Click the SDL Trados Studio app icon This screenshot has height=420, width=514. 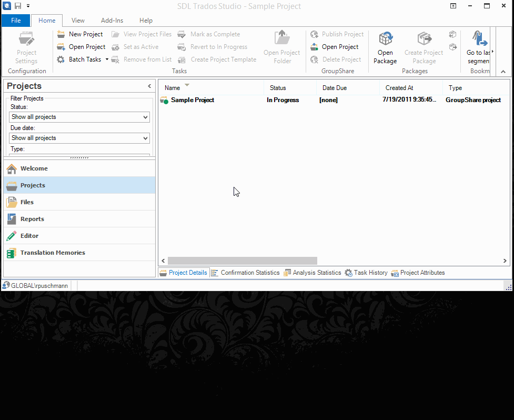click(7, 6)
